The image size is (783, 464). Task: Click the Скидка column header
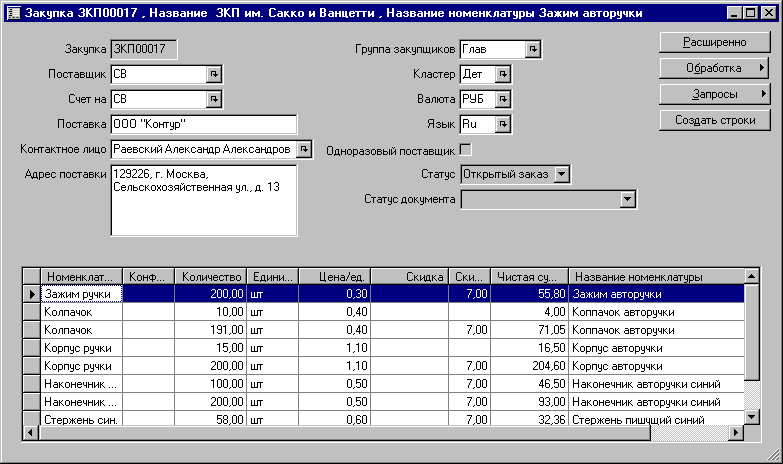(x=409, y=276)
